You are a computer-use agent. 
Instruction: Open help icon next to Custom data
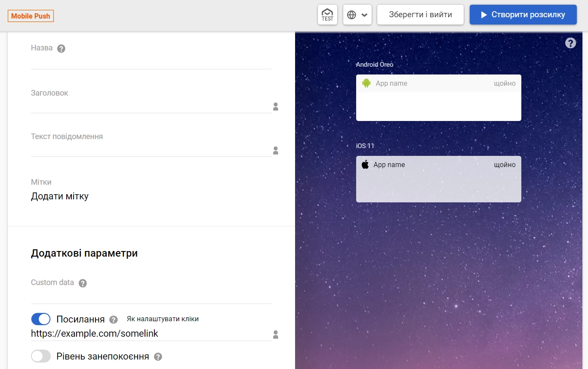click(x=83, y=283)
